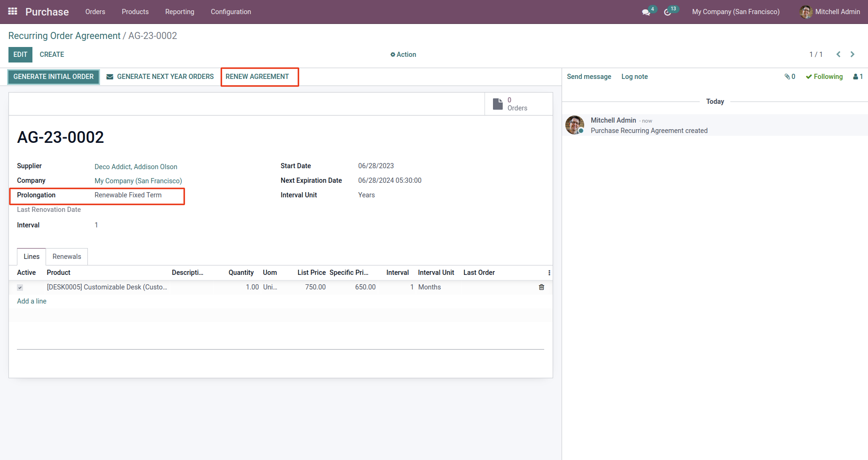Viewport: 868px width, 460px height.
Task: Click the pager 1 / 1 indicator
Action: [816, 55]
